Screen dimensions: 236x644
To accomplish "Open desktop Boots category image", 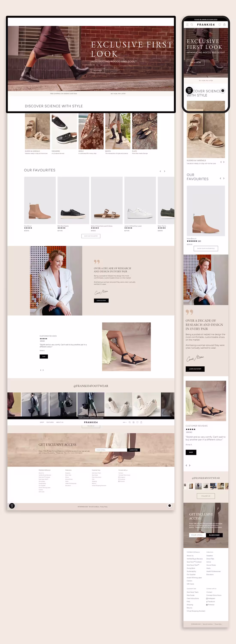I will (x=118, y=131).
